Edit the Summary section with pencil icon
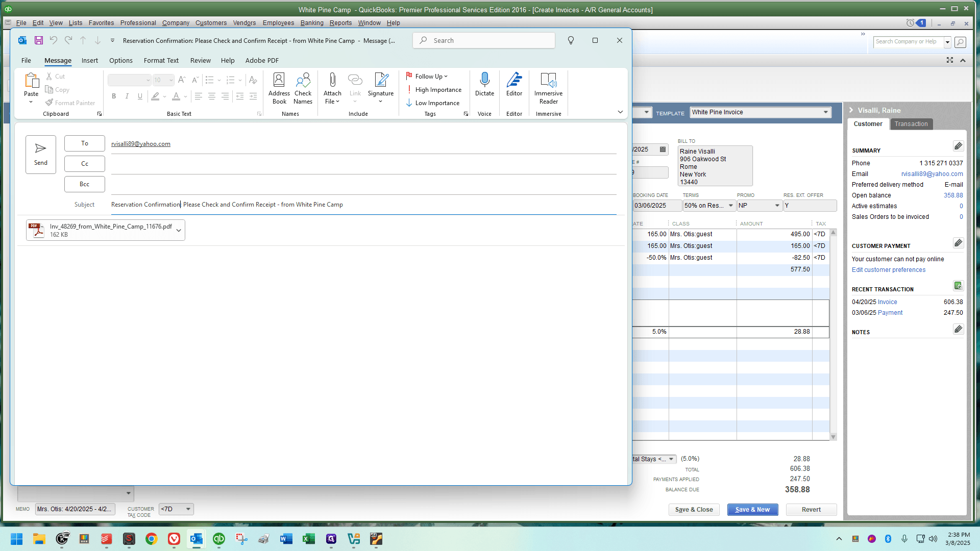Screen dimensions: 980x551 coord(958,146)
